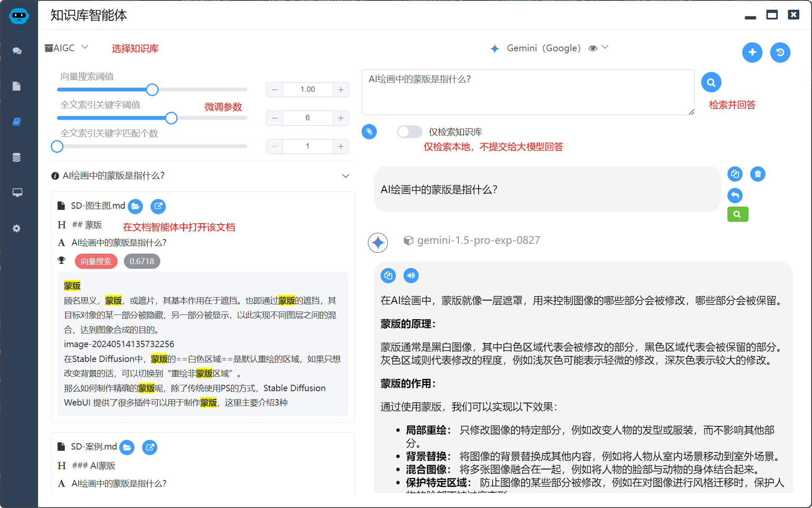Click the match count value 1 field
The image size is (812, 508).
pyautogui.click(x=307, y=146)
